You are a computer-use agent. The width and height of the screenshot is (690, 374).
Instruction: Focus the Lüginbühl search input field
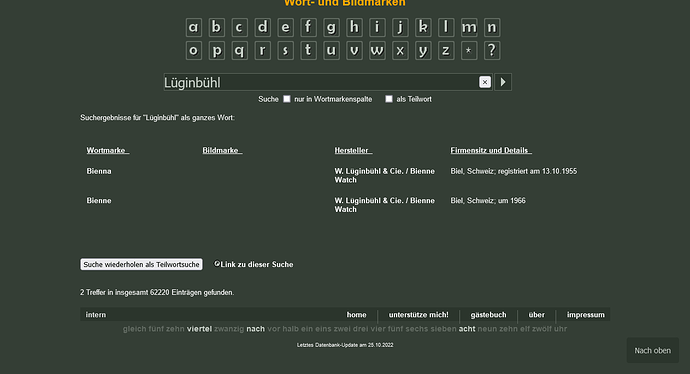point(321,82)
